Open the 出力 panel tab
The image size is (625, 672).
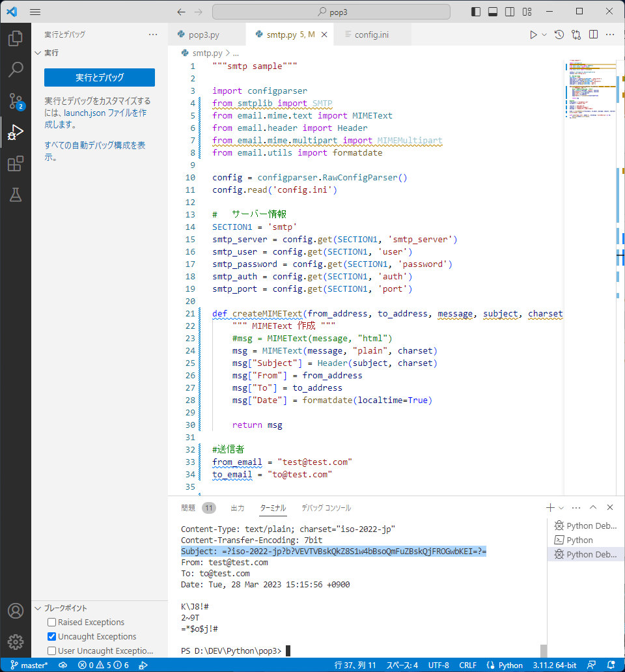238,508
